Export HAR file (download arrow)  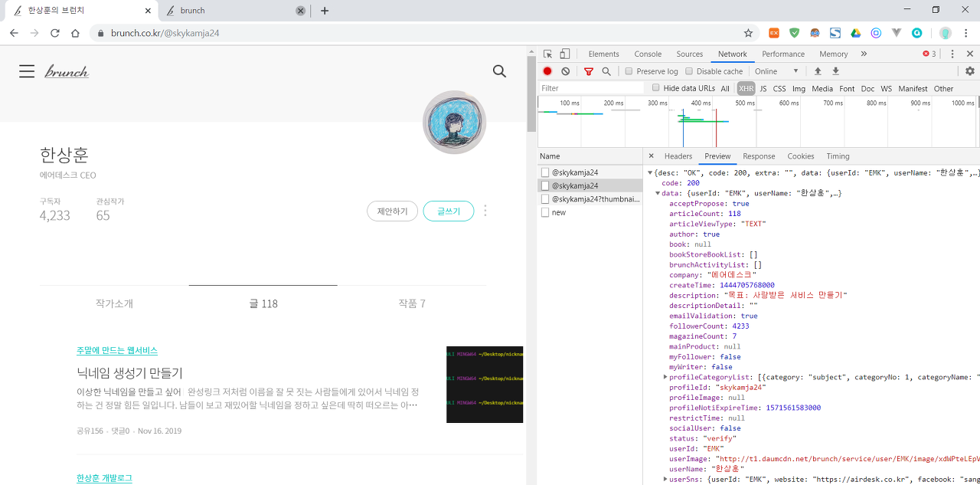pos(835,71)
